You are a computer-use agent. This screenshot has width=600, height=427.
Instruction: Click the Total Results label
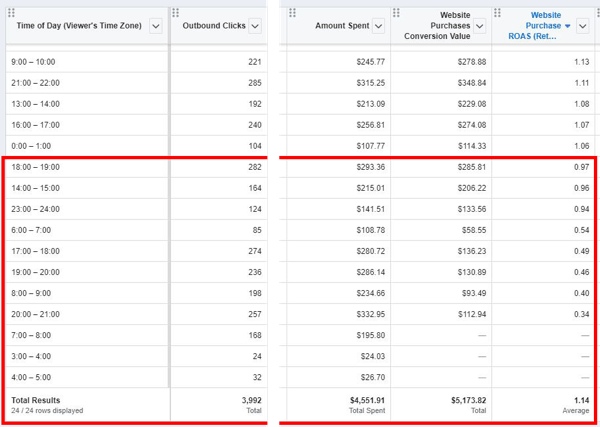(x=36, y=400)
